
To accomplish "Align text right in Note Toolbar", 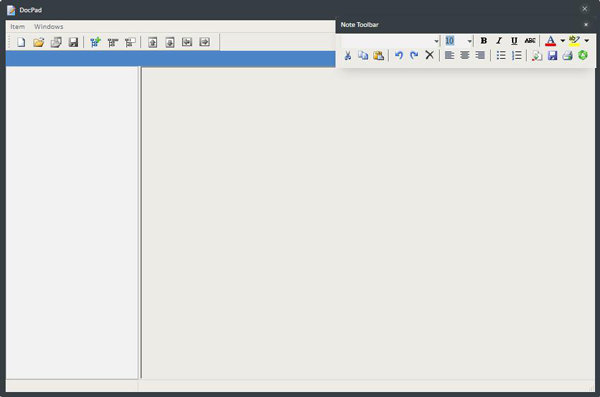I will [480, 56].
